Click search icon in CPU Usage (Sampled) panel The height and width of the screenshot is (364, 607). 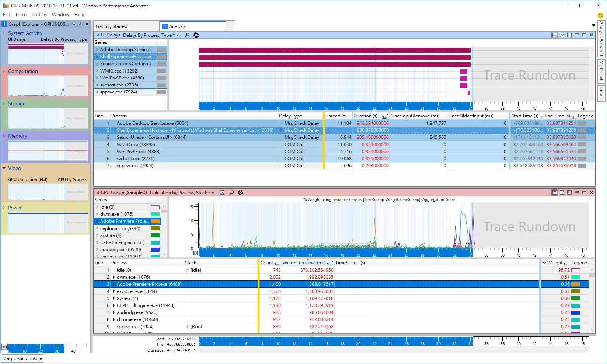231,193
